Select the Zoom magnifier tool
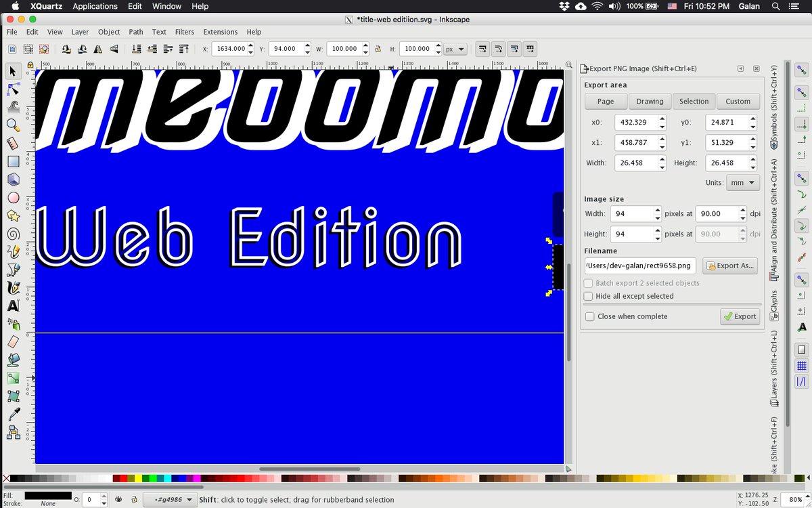Viewport: 812px width, 508px height. [13, 125]
